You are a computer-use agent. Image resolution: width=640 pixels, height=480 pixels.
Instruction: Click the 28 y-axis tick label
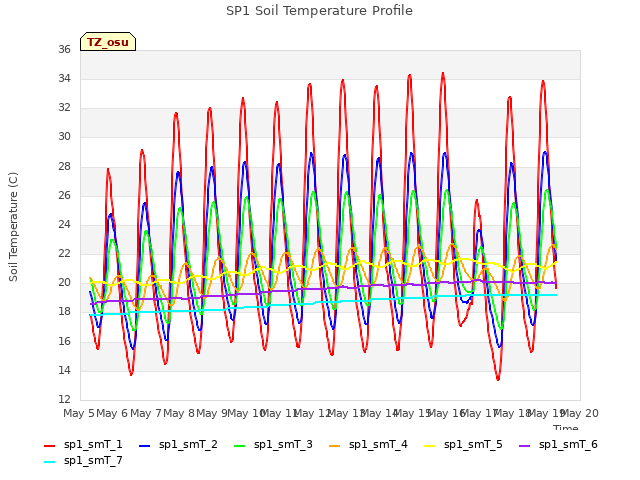[x=64, y=166]
